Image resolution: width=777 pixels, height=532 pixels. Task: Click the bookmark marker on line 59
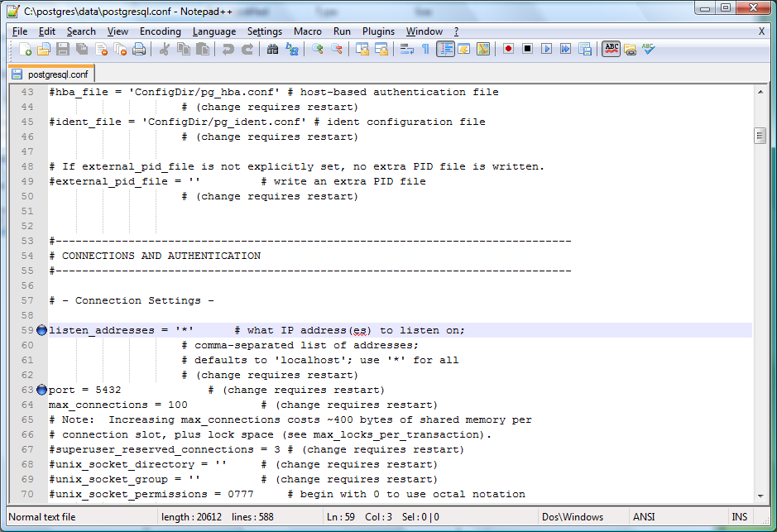41,330
